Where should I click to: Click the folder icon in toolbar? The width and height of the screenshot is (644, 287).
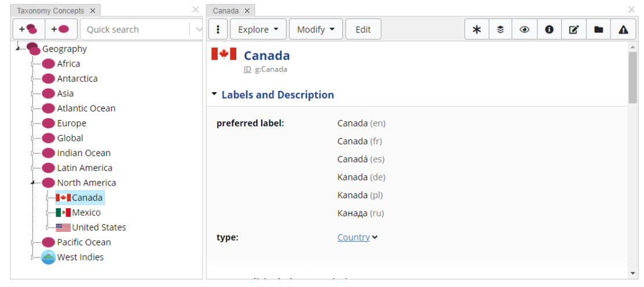click(598, 30)
